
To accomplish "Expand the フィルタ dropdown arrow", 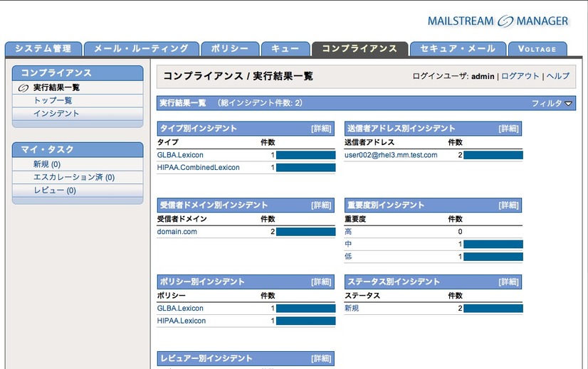I will [x=569, y=104].
